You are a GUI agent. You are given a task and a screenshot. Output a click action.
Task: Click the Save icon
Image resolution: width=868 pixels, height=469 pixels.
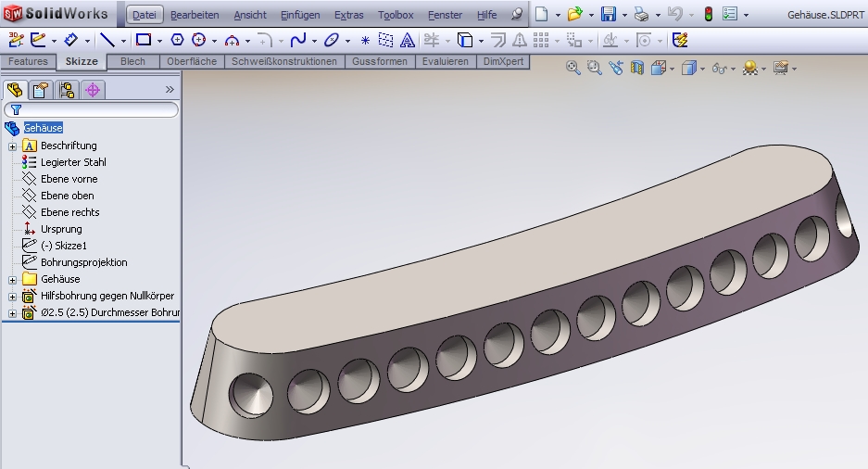(609, 14)
